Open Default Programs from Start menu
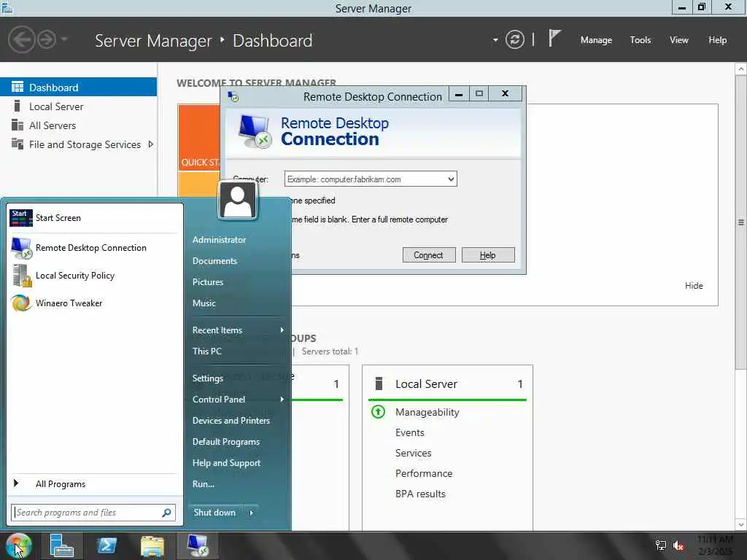This screenshot has width=747, height=560. [226, 441]
